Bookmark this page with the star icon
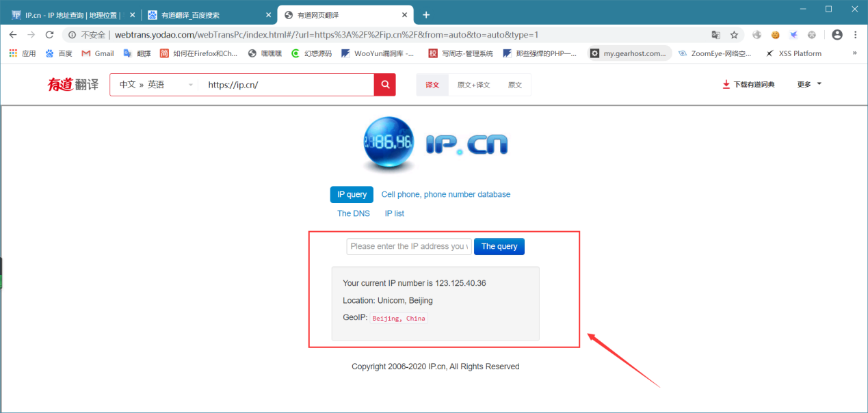The width and height of the screenshot is (868, 413). (734, 35)
